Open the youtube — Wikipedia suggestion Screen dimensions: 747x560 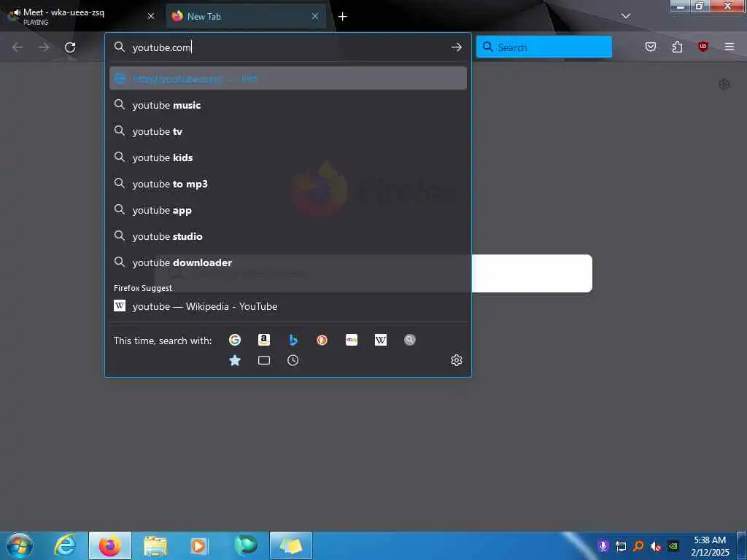coord(288,306)
